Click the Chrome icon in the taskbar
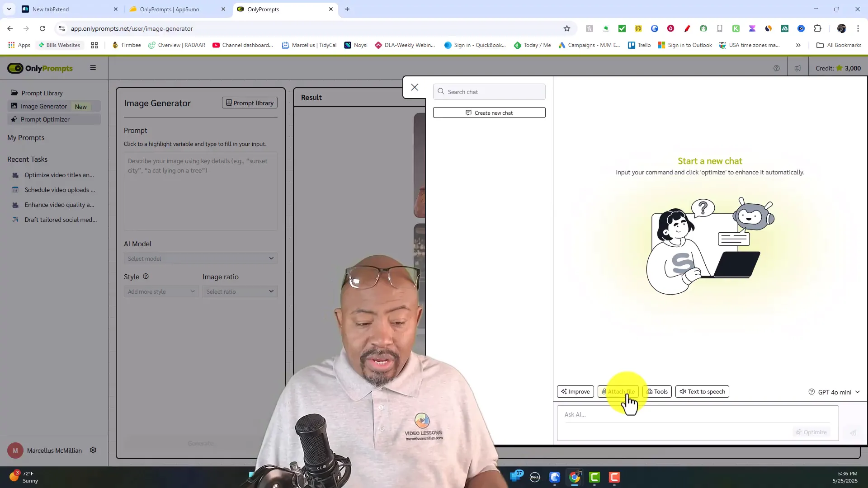Image resolution: width=868 pixels, height=488 pixels. [x=575, y=477]
